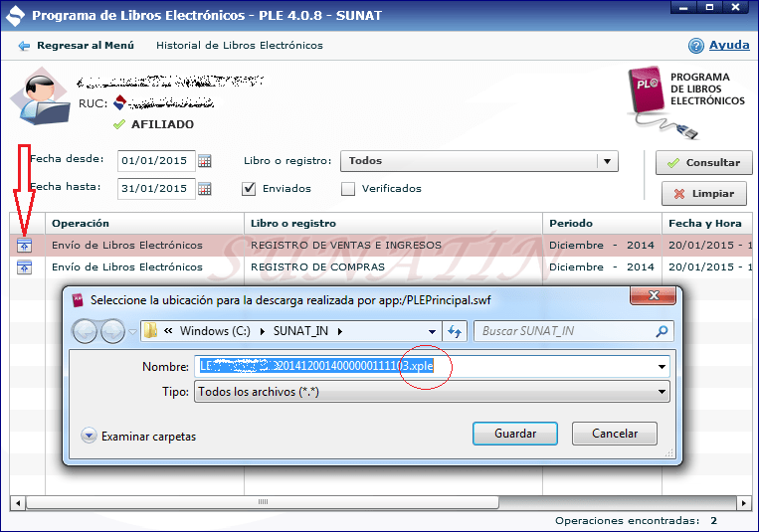This screenshot has width=759, height=532.
Task: Click Windows (C:) breadcrumb
Action: [x=215, y=331]
